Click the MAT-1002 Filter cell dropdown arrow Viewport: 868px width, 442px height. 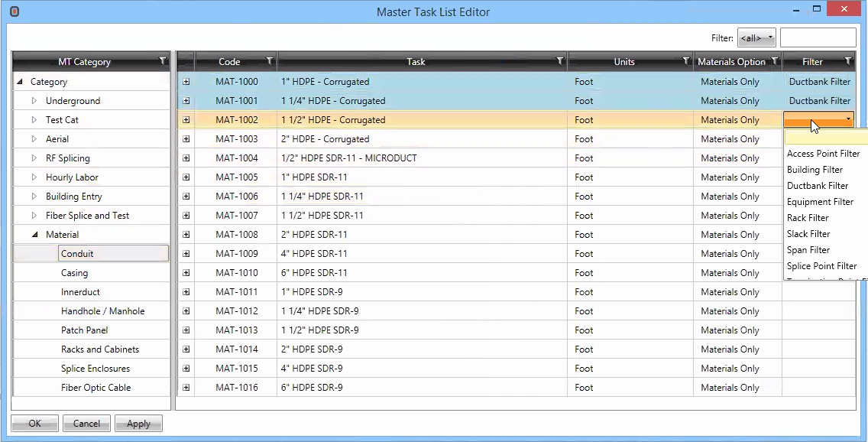(848, 119)
